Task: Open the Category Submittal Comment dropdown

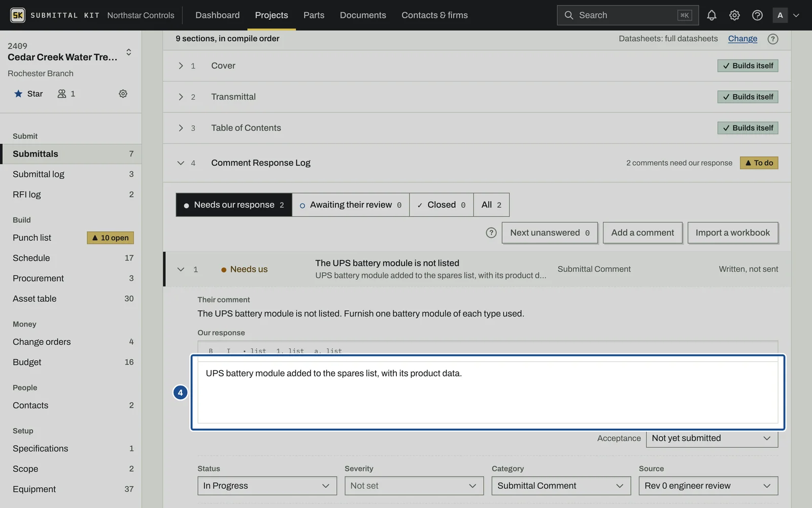Action: click(x=561, y=486)
